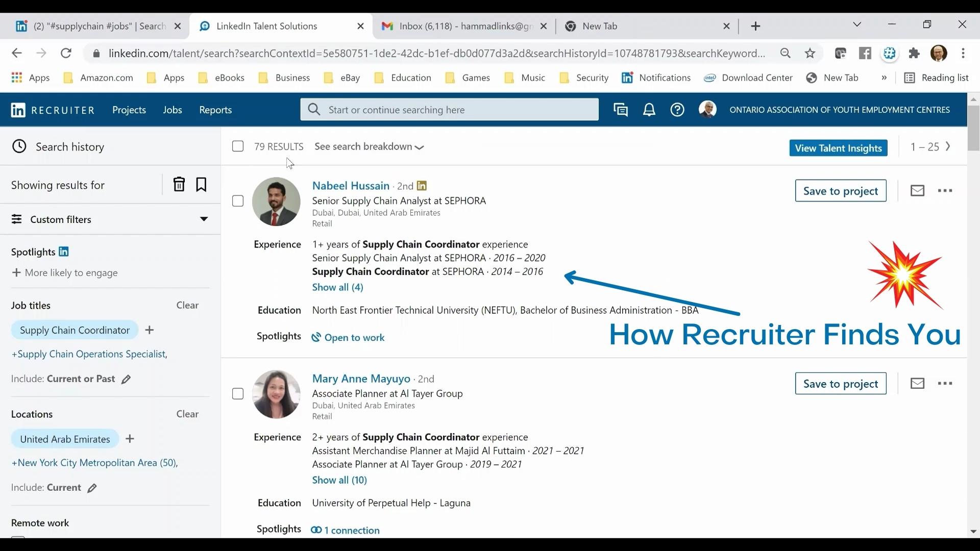Select all results checkbox
Screen dimensions: 980x551
pyautogui.click(x=238, y=146)
